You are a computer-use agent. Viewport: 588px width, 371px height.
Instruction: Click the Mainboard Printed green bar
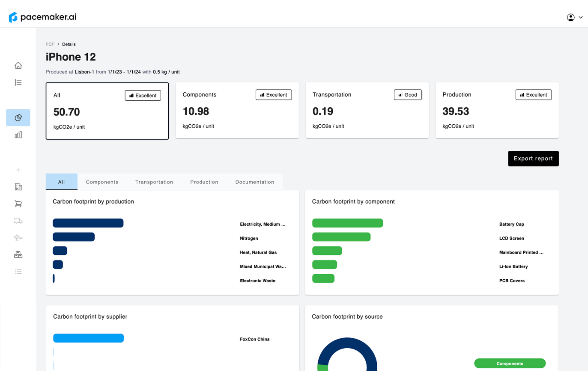[x=327, y=251]
